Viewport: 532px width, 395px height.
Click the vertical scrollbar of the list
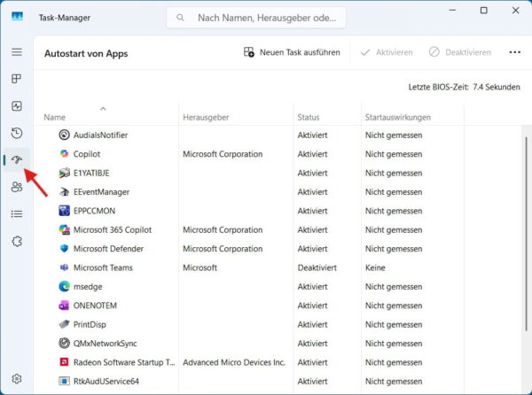526,234
